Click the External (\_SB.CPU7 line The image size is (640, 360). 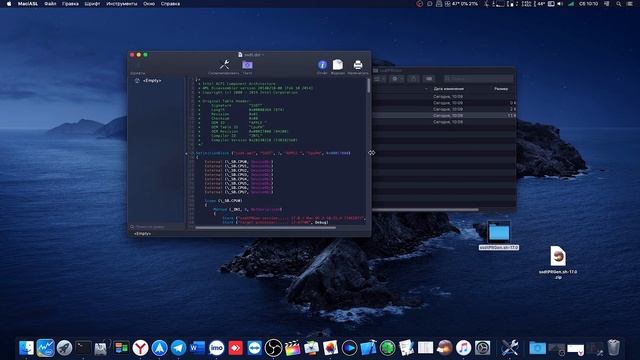tap(238, 192)
